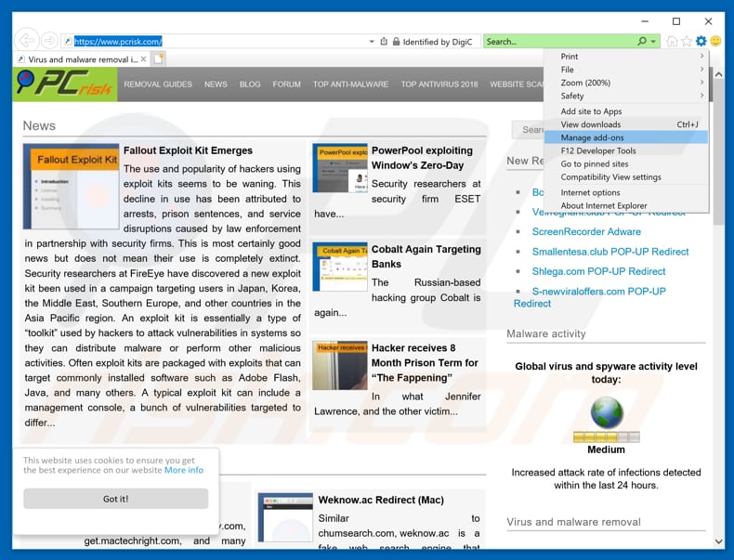Click the globe threat level icon
Viewport: 734px width, 560px height.
[606, 412]
